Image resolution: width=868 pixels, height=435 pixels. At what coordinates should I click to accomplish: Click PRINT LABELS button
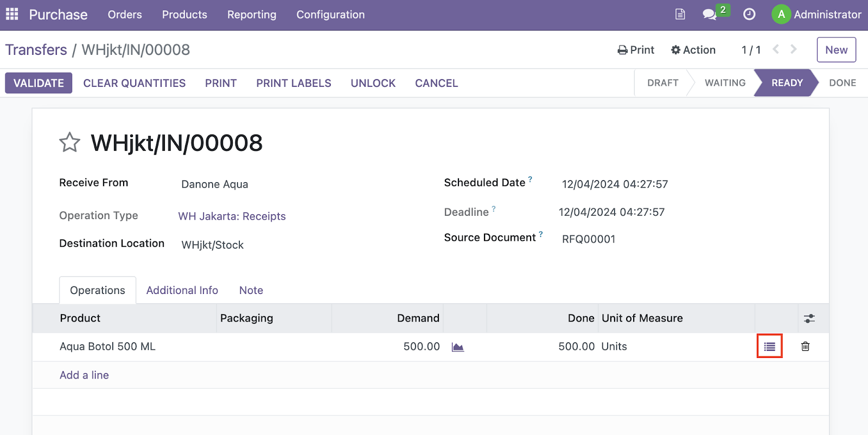(293, 83)
